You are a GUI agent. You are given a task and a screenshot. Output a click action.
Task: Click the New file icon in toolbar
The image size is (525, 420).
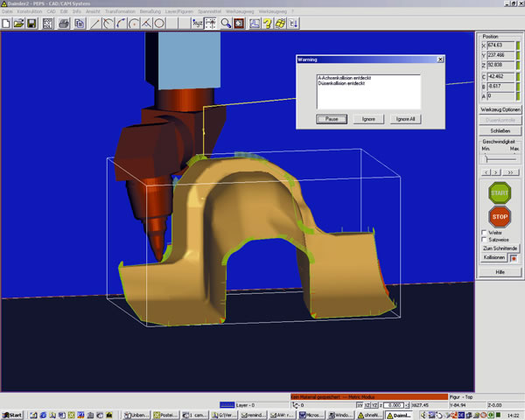pos(6,24)
